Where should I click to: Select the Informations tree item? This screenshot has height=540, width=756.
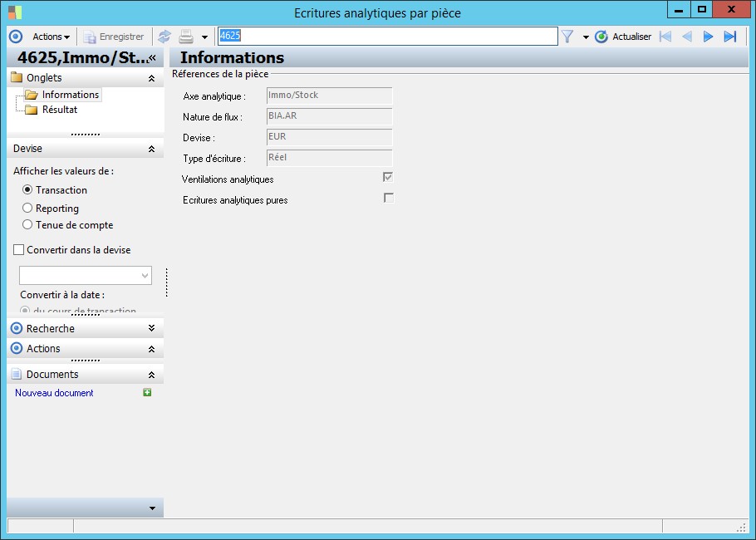71,95
